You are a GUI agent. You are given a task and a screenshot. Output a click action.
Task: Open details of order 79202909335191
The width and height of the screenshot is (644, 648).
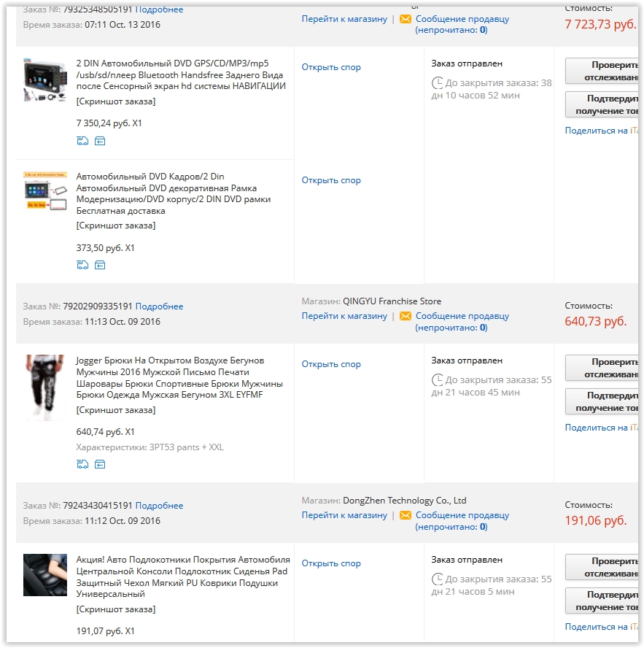click(160, 306)
